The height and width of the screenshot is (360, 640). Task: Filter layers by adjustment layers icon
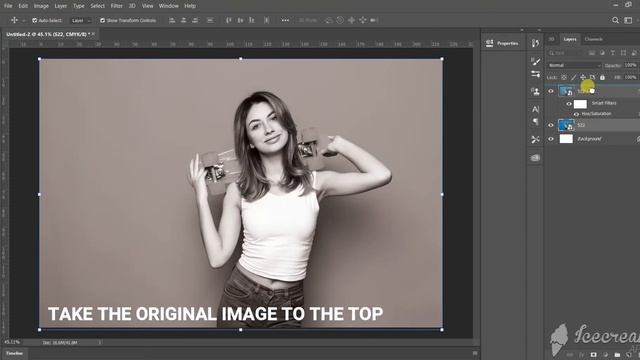(602, 53)
